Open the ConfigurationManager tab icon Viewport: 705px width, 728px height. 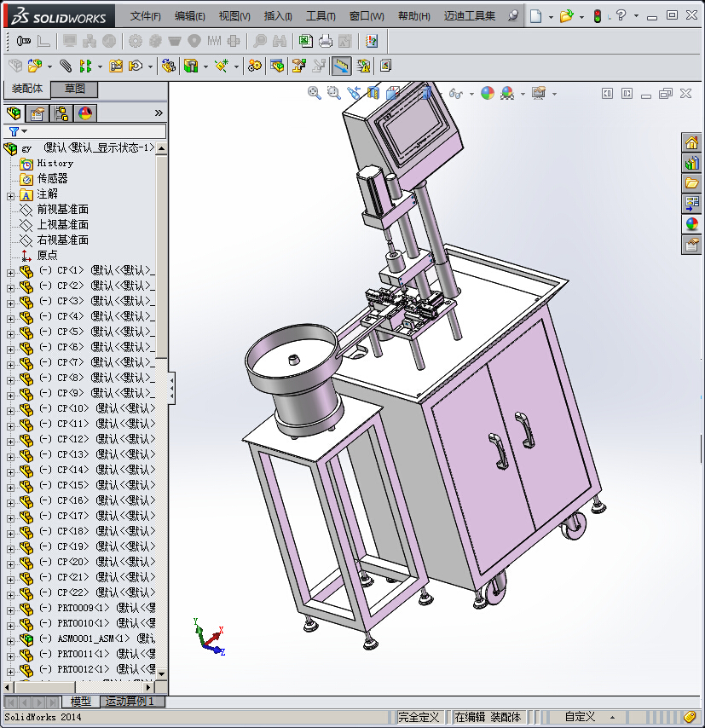(61, 113)
